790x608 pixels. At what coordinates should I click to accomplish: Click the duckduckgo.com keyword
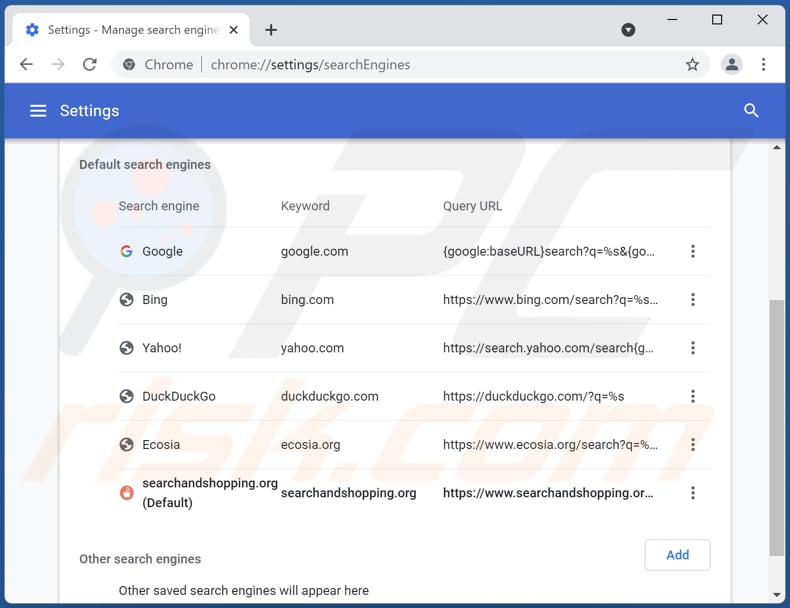coord(330,396)
